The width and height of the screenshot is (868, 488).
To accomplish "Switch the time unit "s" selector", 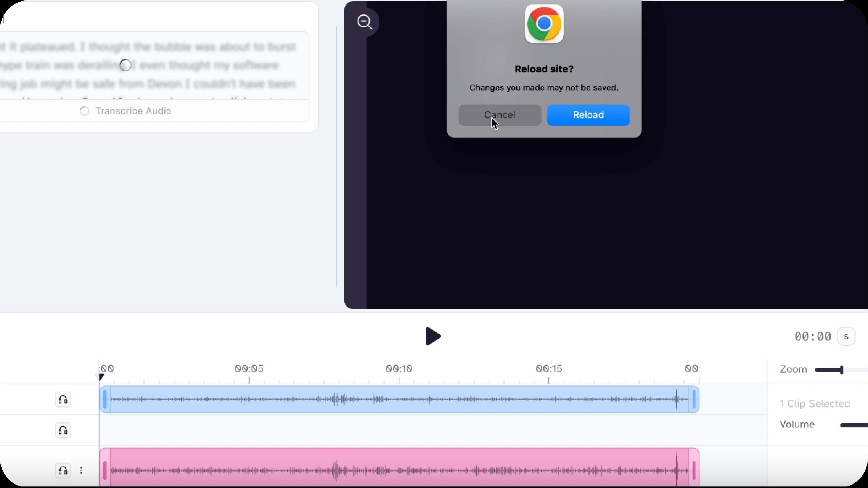I will (x=846, y=337).
